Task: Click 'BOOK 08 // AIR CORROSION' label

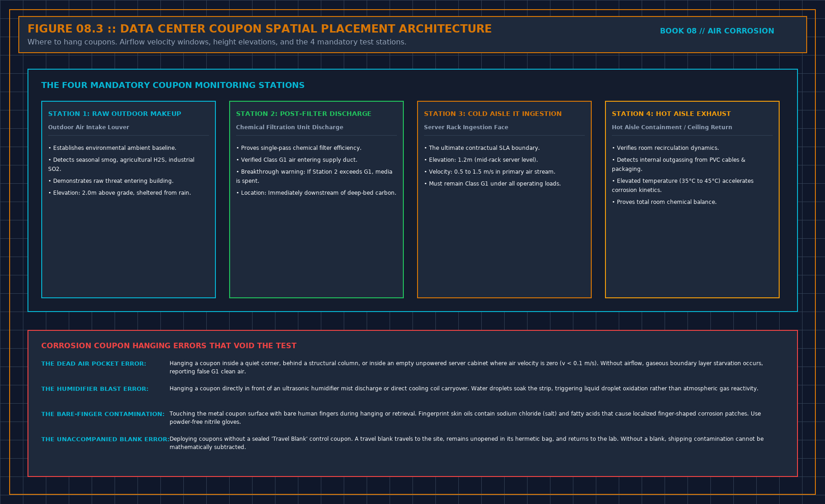Action: click(x=717, y=31)
